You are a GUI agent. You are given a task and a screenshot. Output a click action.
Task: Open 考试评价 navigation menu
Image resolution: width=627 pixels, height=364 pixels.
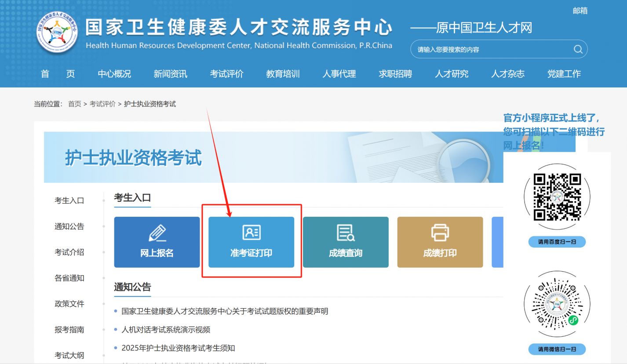point(226,74)
